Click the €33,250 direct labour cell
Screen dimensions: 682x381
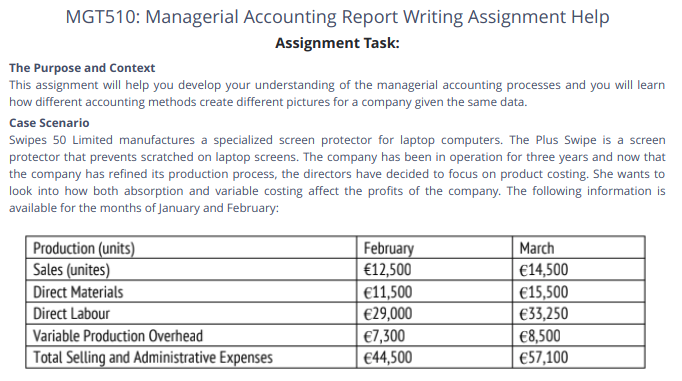[x=544, y=314]
